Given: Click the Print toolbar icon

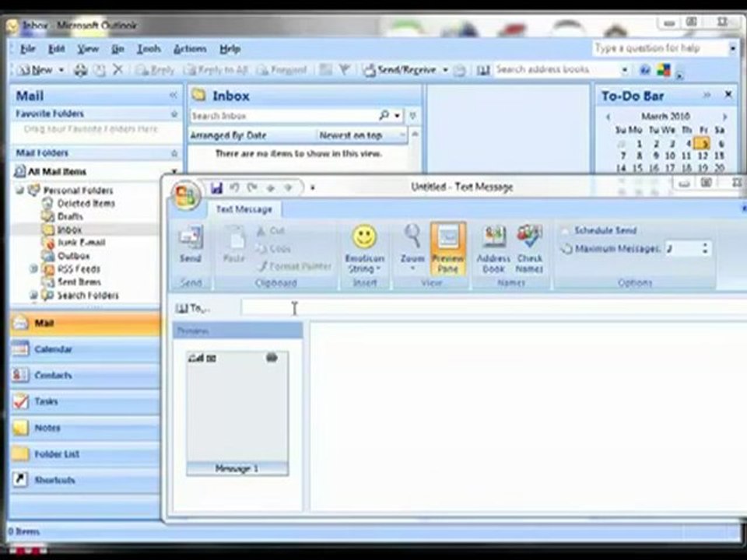Looking at the screenshot, I should click(x=80, y=70).
